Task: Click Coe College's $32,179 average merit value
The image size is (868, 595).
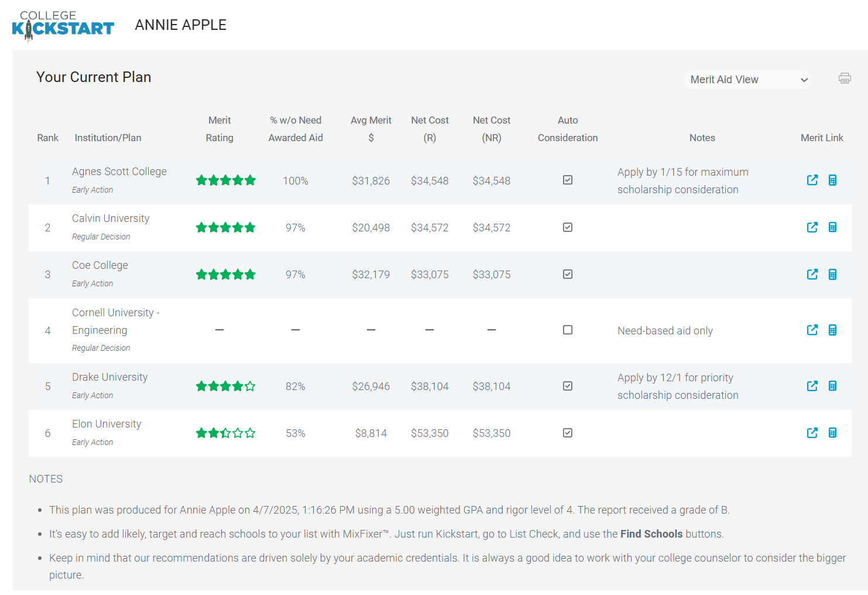Action: [x=371, y=275]
